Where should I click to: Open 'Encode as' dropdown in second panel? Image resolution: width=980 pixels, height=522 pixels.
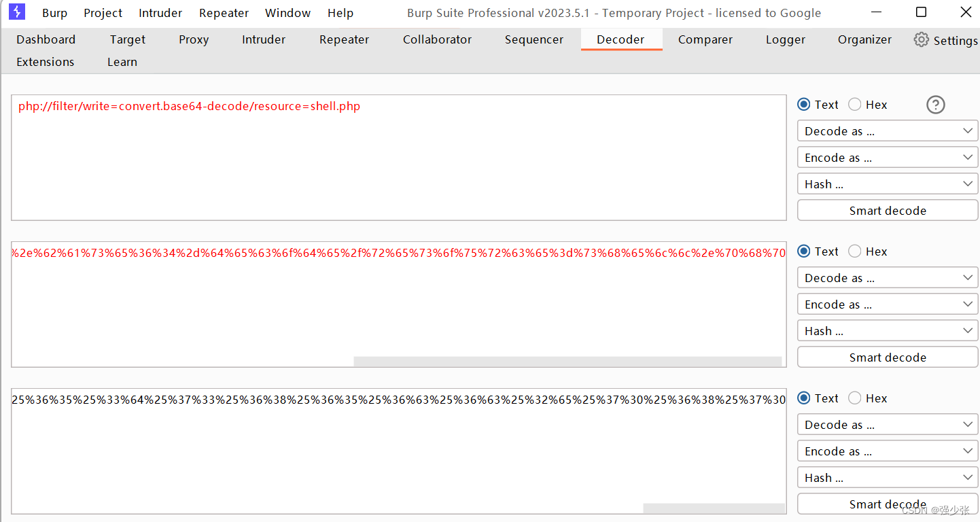click(888, 304)
